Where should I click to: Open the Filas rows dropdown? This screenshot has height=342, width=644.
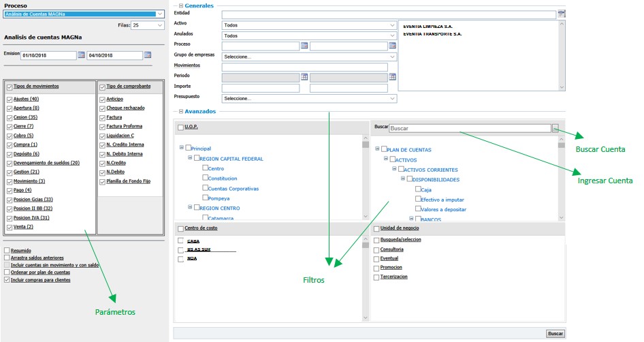[x=147, y=25]
